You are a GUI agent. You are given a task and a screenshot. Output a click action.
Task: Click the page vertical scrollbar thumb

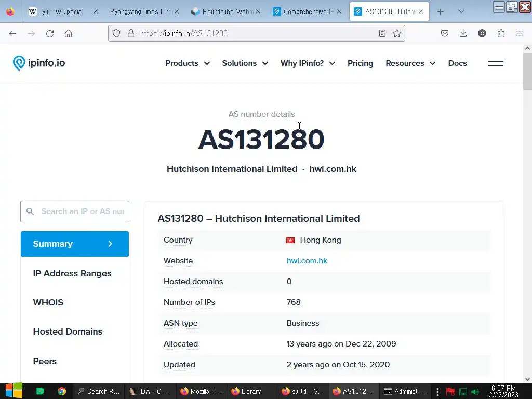click(x=527, y=71)
